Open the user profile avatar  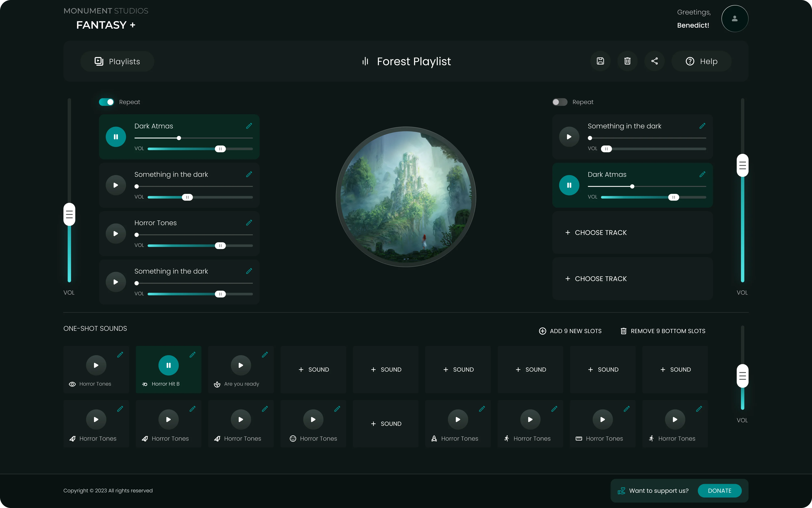click(734, 18)
